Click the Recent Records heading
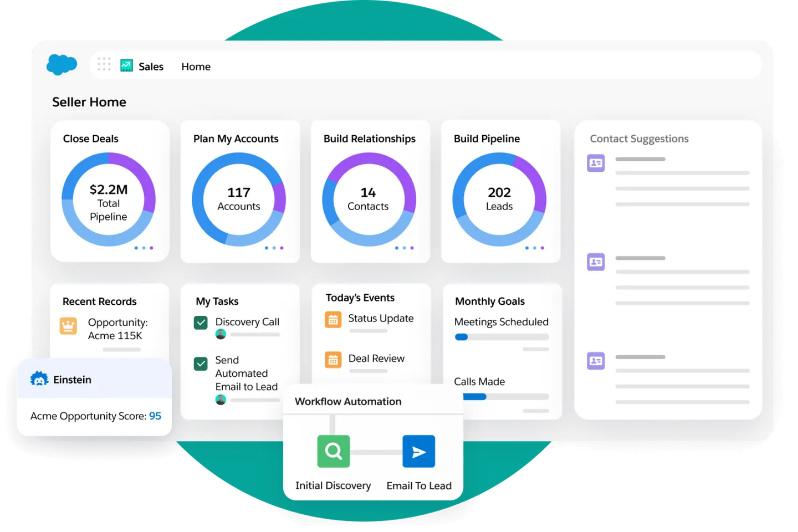The height and width of the screenshot is (532, 798). (100, 301)
